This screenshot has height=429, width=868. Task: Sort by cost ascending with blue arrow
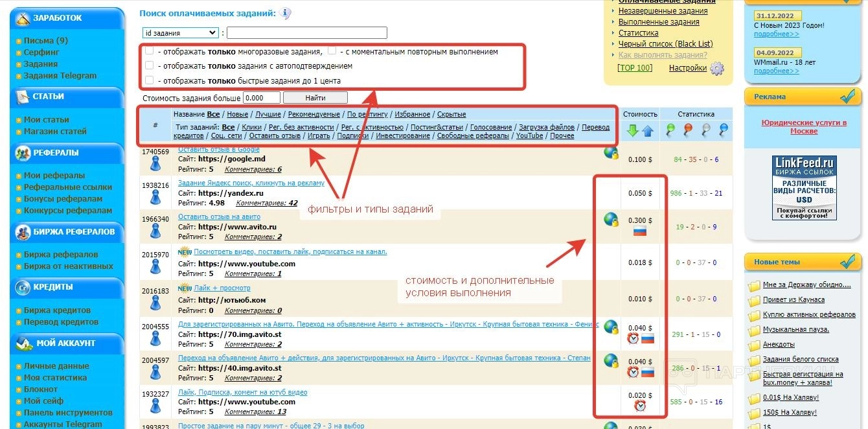[648, 131]
